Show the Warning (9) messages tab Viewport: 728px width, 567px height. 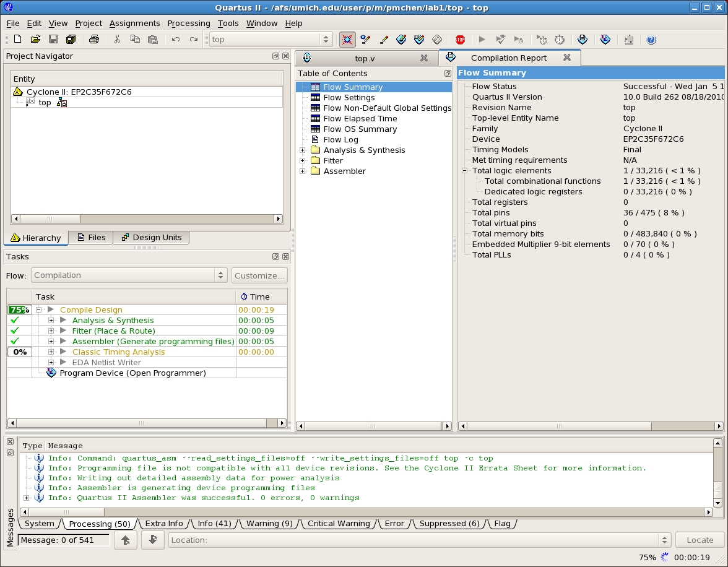(269, 523)
